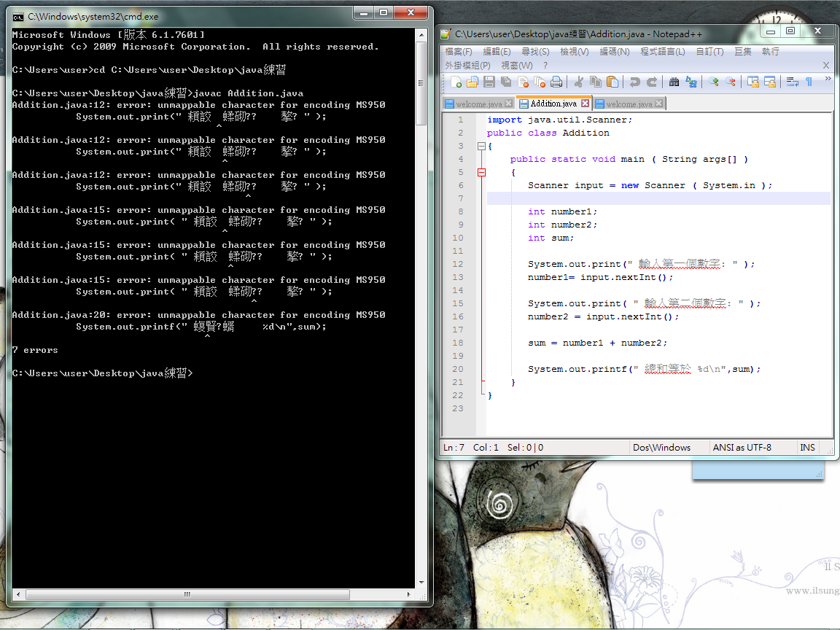The width and height of the screenshot is (840, 630).
Task: Click the Replace icon next to binoculars
Action: coord(691,82)
